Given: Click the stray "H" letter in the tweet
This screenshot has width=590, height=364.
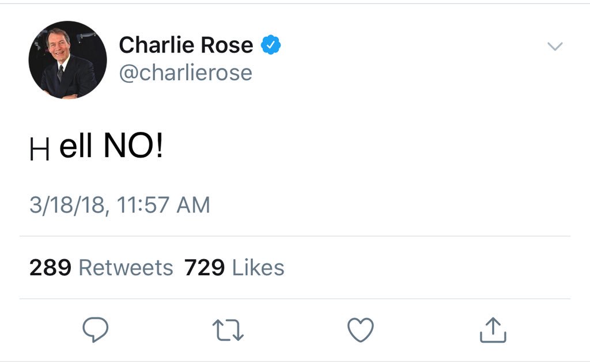Looking at the screenshot, I should click(39, 149).
